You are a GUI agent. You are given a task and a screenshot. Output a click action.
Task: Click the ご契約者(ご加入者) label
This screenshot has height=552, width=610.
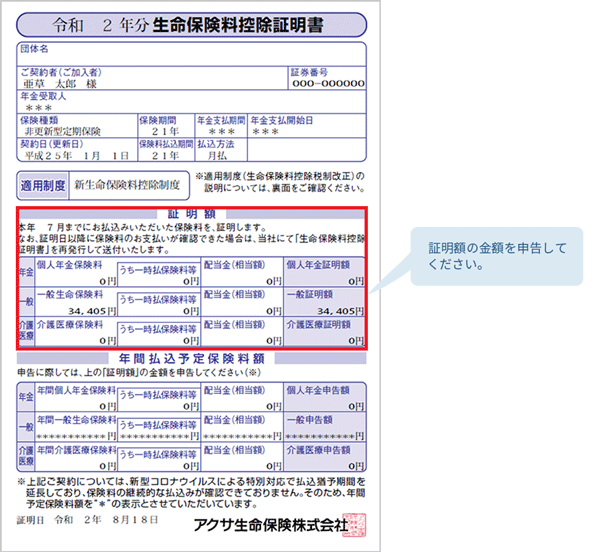click(x=61, y=72)
